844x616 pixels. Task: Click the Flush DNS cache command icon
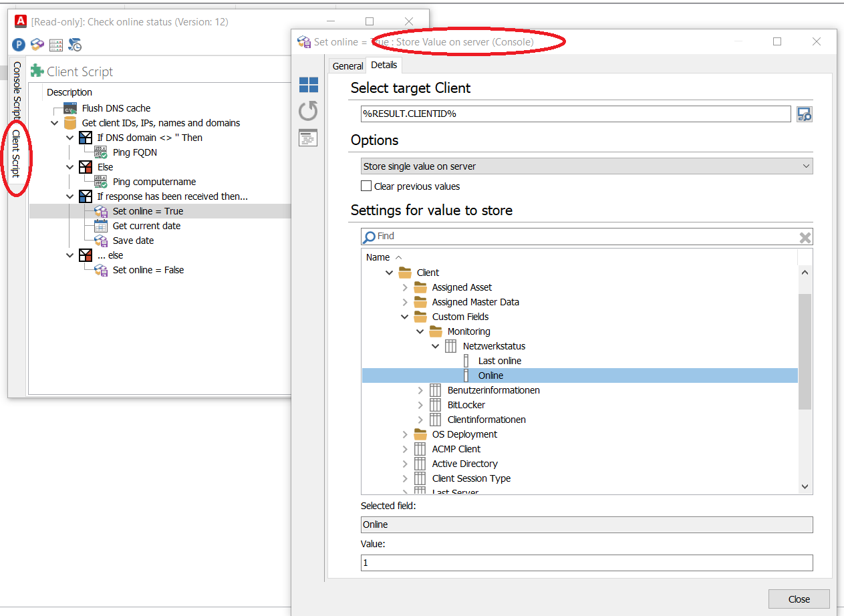(71, 108)
